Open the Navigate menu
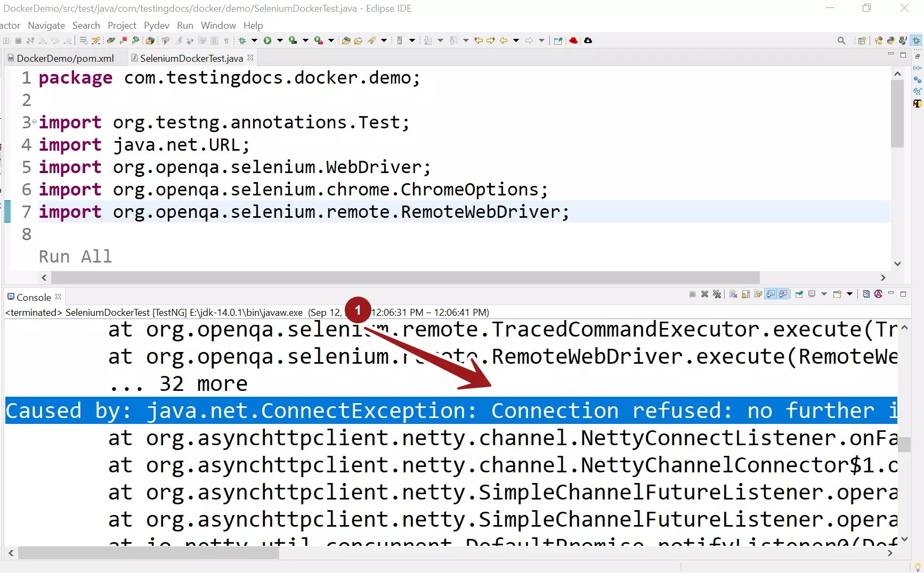The width and height of the screenshot is (924, 573). pyautogui.click(x=46, y=25)
